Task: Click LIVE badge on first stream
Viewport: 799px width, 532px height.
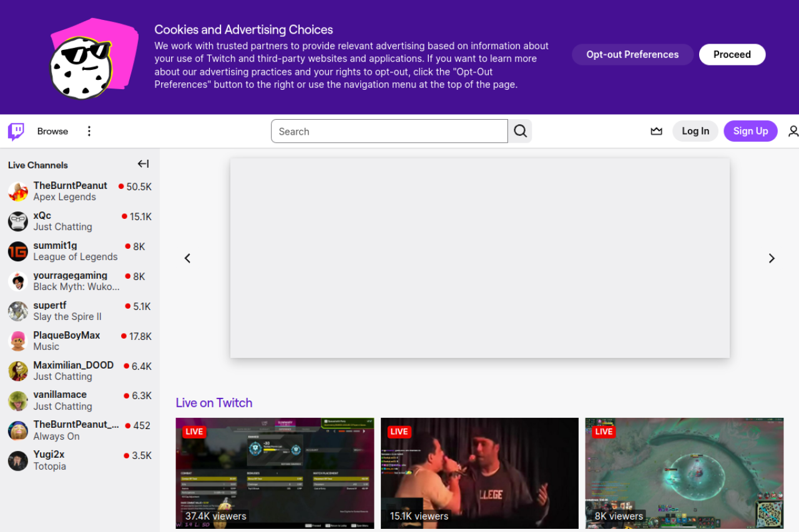Action: [194, 432]
